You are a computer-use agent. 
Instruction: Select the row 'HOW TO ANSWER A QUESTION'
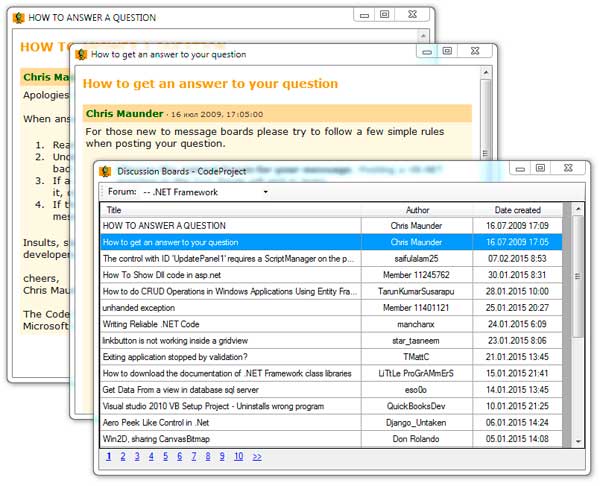coord(331,226)
